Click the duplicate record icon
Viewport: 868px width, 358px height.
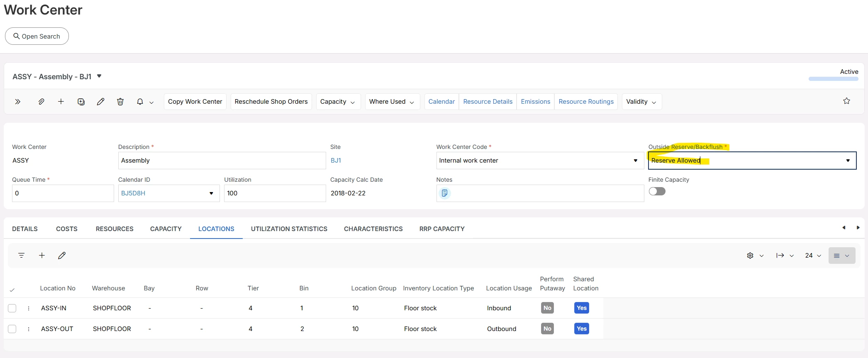coord(81,102)
